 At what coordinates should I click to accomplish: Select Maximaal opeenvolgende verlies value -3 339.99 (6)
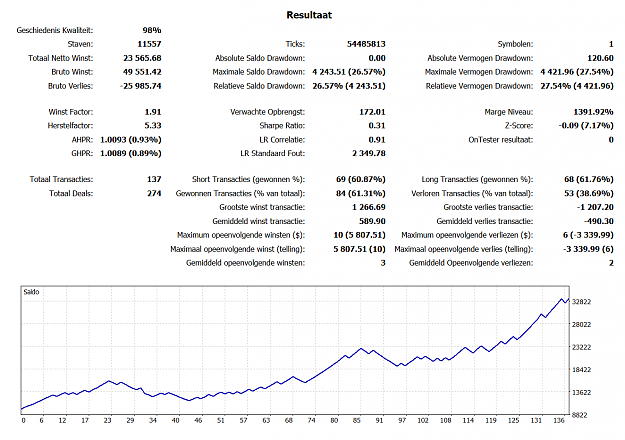tap(588, 249)
